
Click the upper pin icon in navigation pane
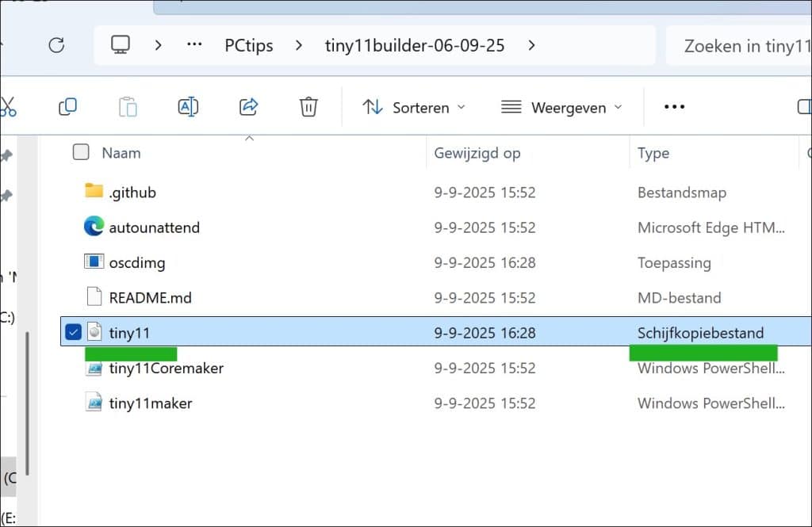click(x=6, y=155)
